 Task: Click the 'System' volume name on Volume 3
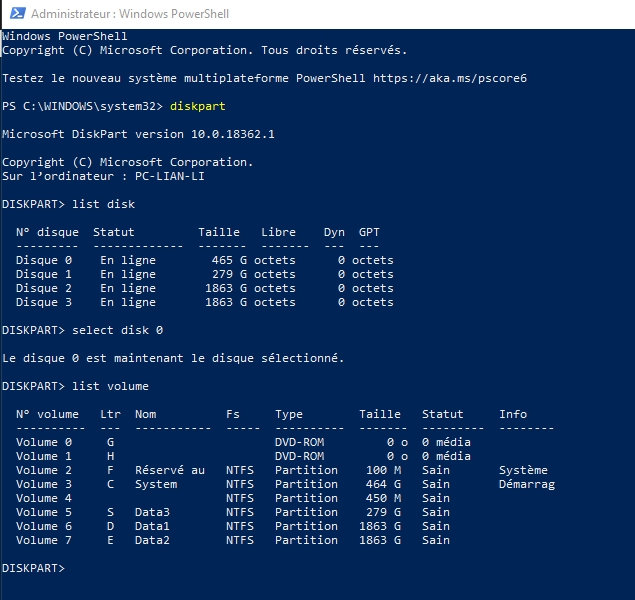pyautogui.click(x=156, y=484)
